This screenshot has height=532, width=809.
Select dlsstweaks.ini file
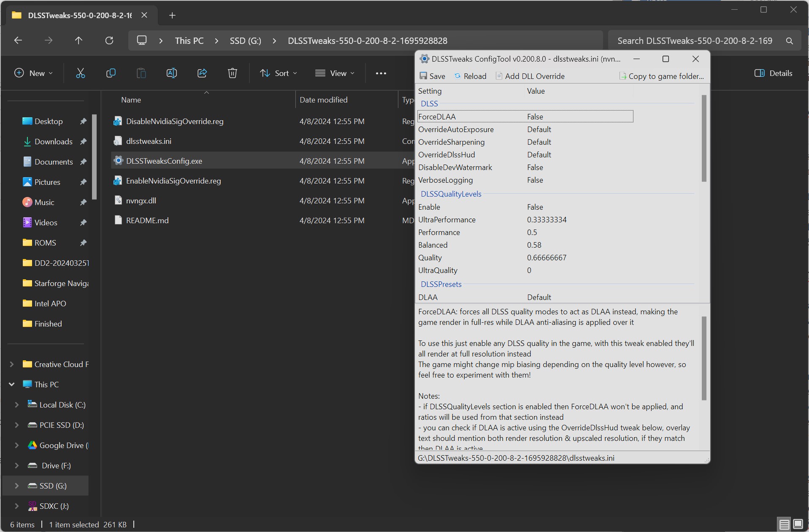coord(149,141)
